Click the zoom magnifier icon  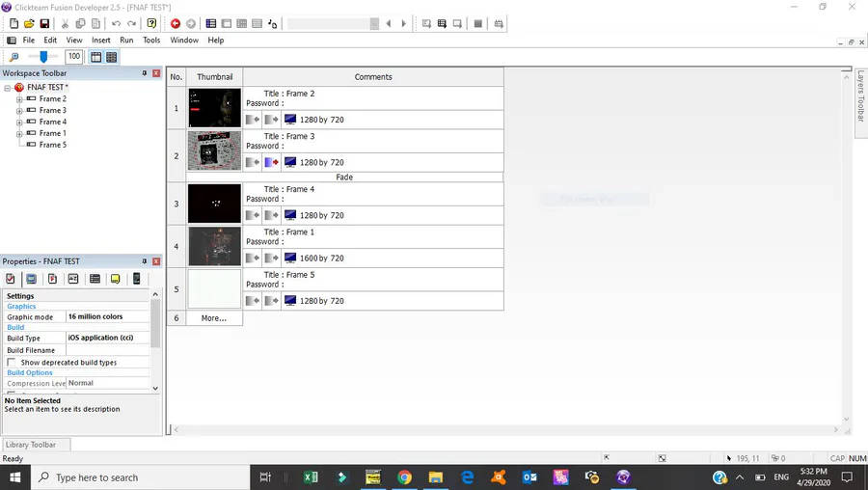(14, 57)
